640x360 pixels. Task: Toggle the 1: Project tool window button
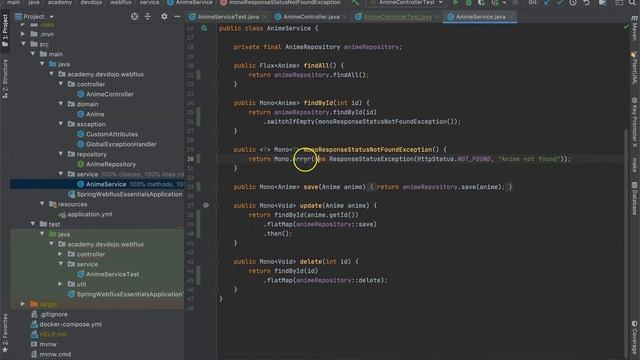[x=5, y=30]
